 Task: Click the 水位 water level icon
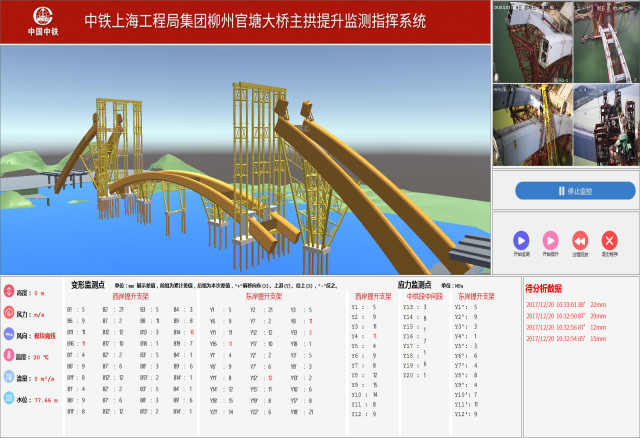click(x=9, y=398)
